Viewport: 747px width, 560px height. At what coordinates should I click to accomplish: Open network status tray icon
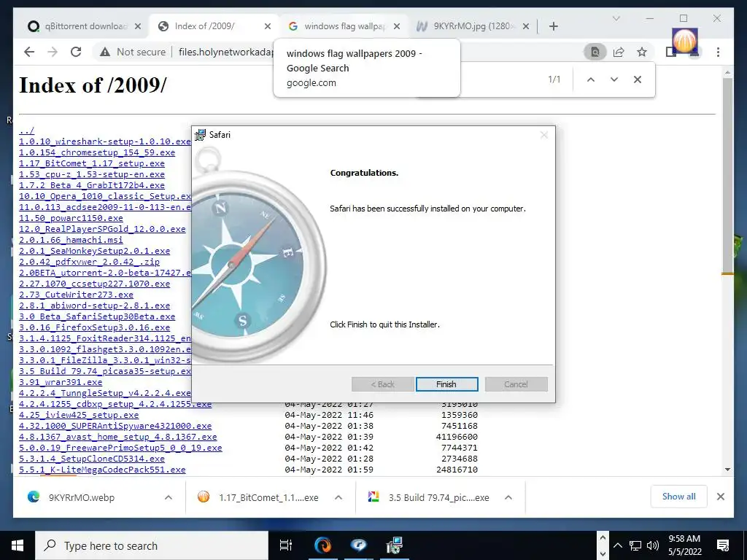[635, 545]
